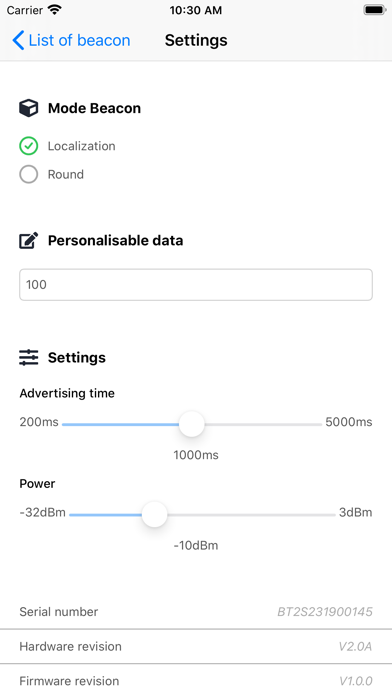Tap the green checkmark circle for Localization
This screenshot has height=696, width=392.
28,146
